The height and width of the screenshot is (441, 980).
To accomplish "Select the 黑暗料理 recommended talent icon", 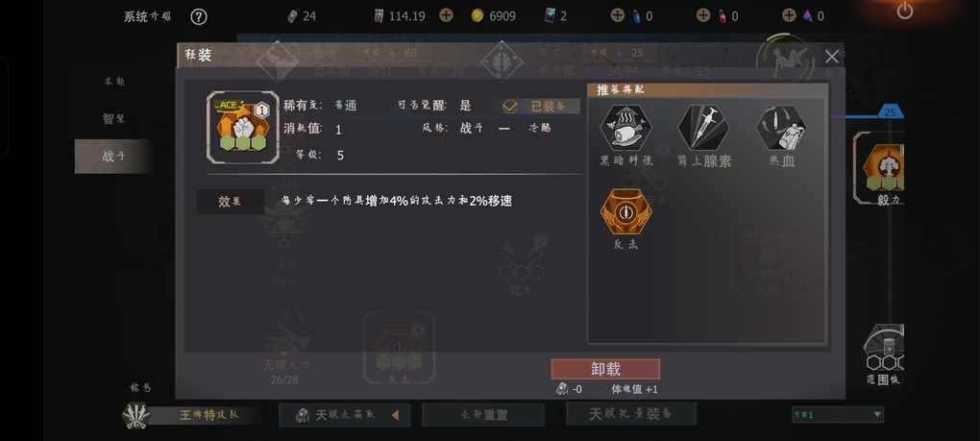I will click(625, 128).
